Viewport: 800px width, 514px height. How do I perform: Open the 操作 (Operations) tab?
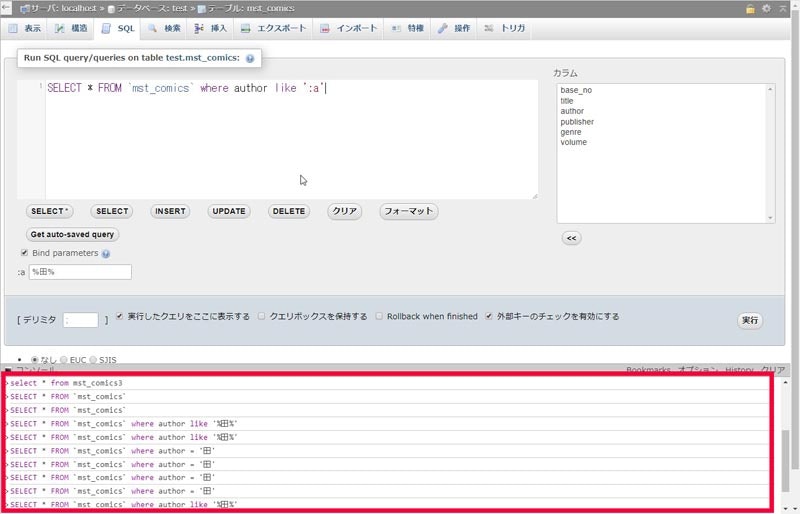tap(454, 29)
